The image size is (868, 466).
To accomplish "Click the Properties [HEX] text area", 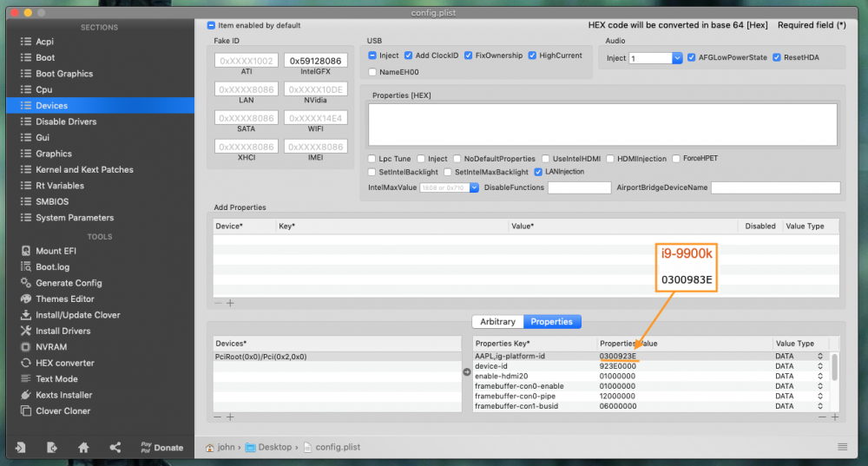I will coord(603,124).
